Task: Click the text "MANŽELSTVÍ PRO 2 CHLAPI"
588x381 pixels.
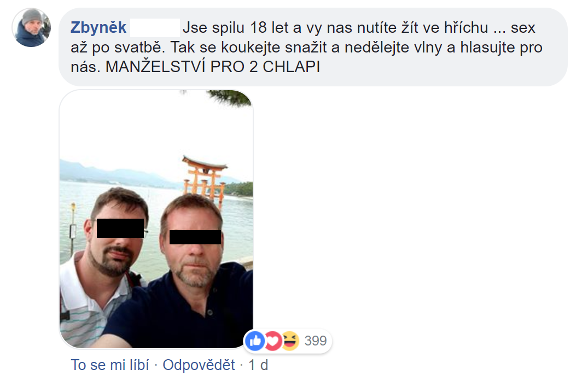Action: point(213,67)
